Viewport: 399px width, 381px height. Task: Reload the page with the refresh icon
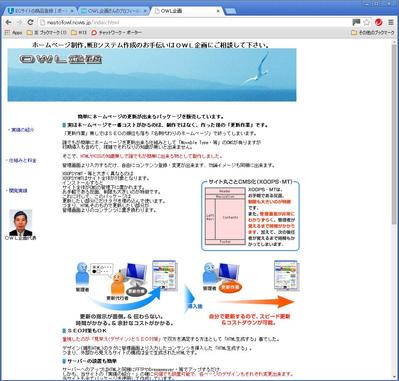[30, 22]
